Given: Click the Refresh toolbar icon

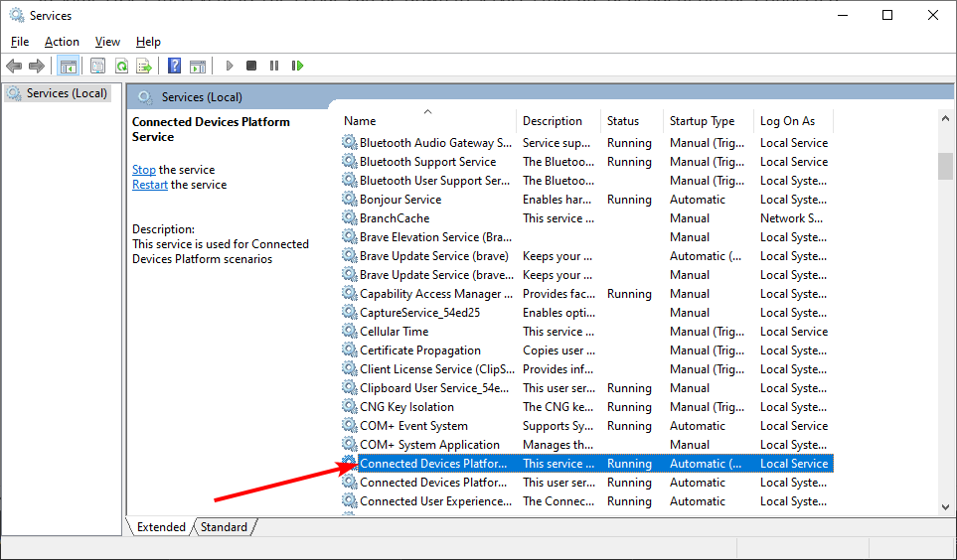Looking at the screenshot, I should (121, 66).
